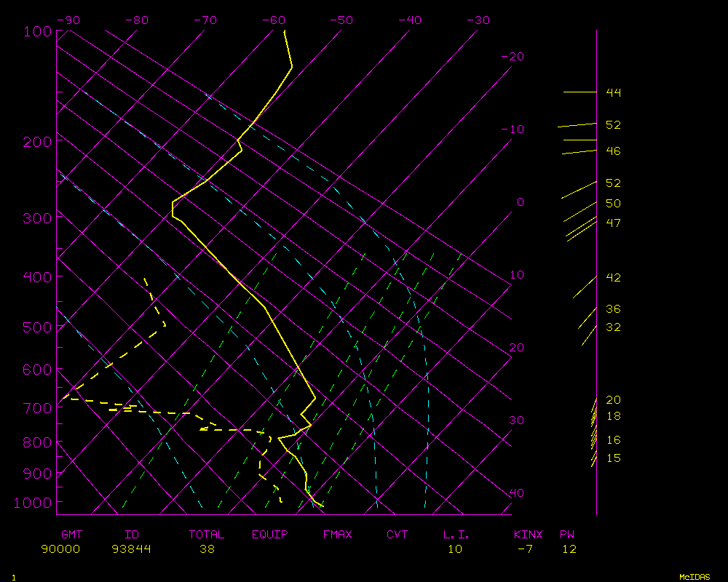Screen dimensions: 728x582
Task: Click the 1000 pressure level label
Action: click(x=33, y=503)
